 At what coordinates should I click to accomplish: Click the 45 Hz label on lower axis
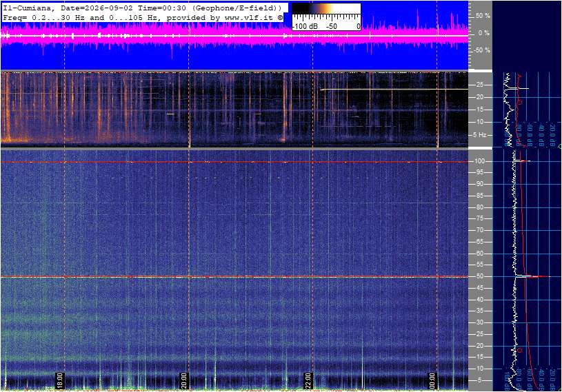coord(479,288)
